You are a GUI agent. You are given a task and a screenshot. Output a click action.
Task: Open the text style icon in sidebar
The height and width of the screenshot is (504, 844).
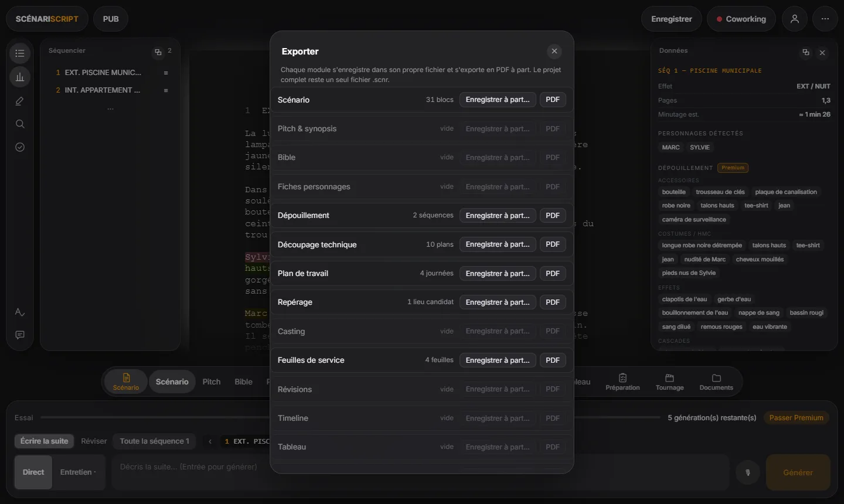pyautogui.click(x=20, y=312)
